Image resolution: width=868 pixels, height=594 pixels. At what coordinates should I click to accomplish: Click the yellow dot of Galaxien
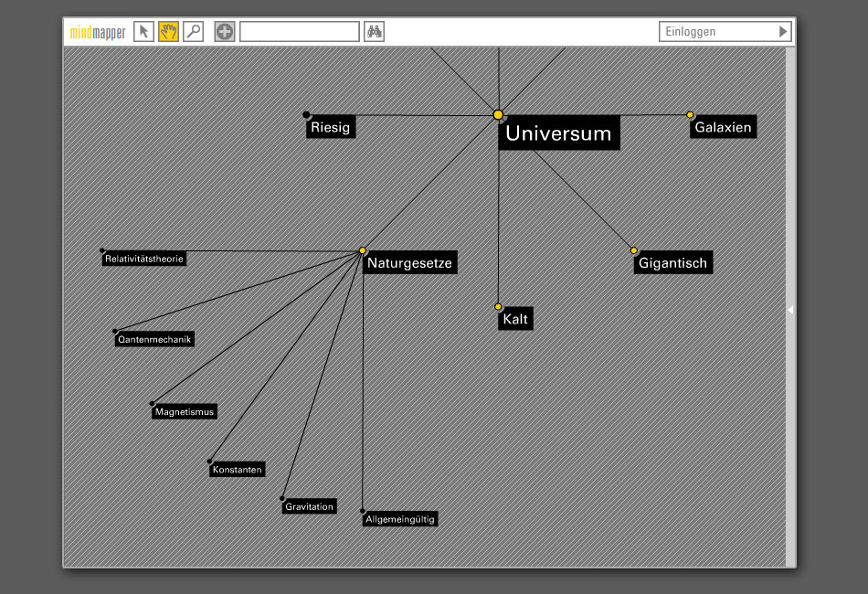[x=691, y=115]
